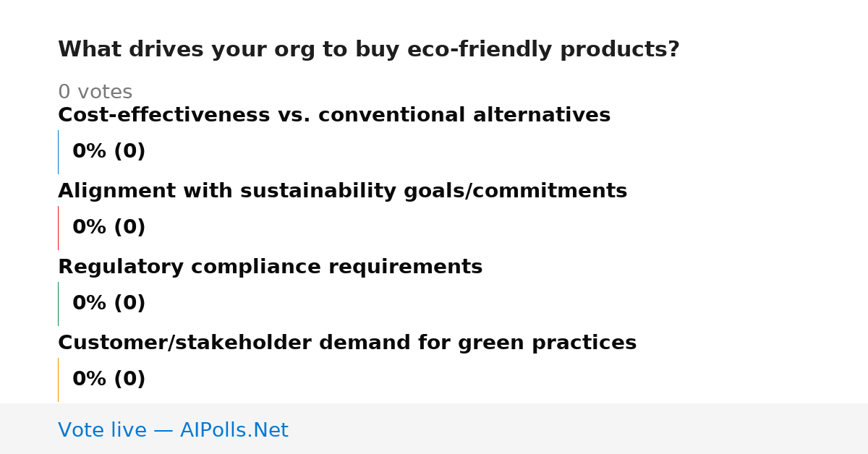Click the '0 votes' total count text
868x454 pixels.
click(x=95, y=93)
